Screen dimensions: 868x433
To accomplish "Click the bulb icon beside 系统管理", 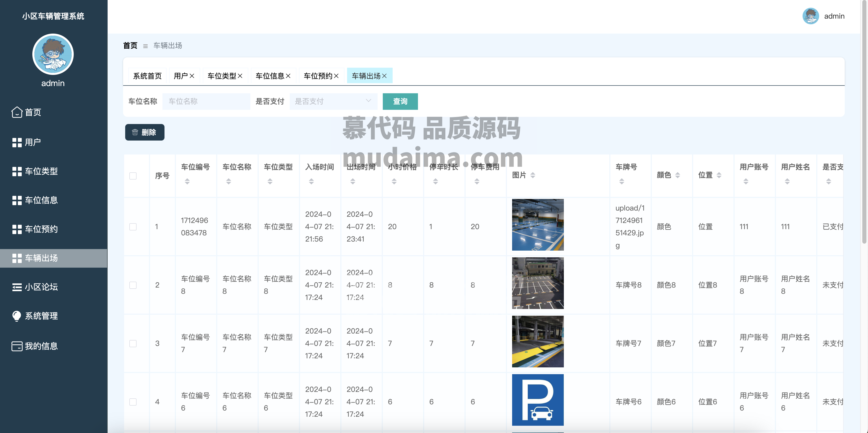I will point(17,316).
